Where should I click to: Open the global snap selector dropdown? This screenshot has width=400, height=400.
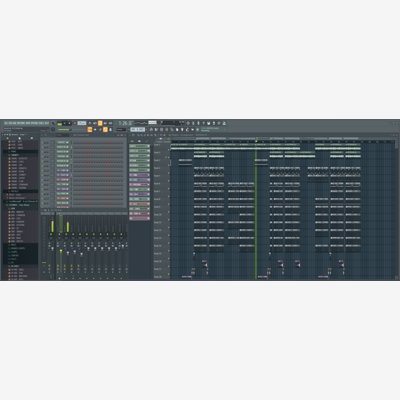(x=121, y=129)
